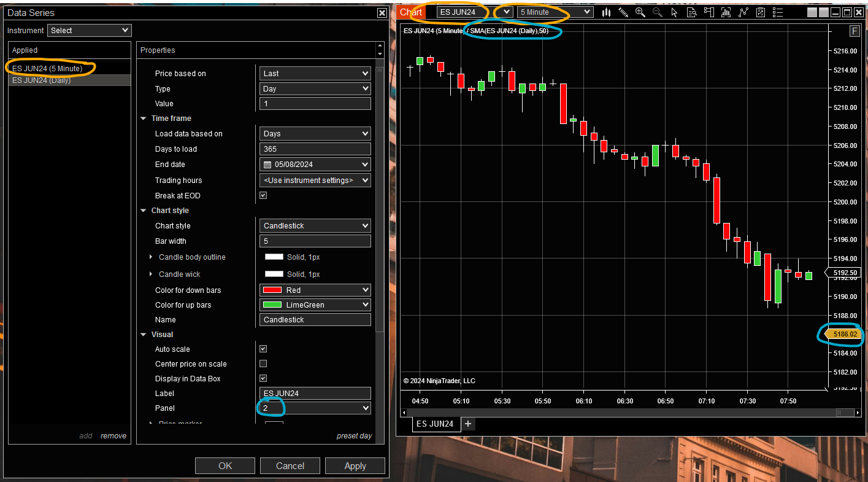This screenshot has height=482, width=868.
Task: Click the 5192.50 price marker
Action: (x=845, y=273)
